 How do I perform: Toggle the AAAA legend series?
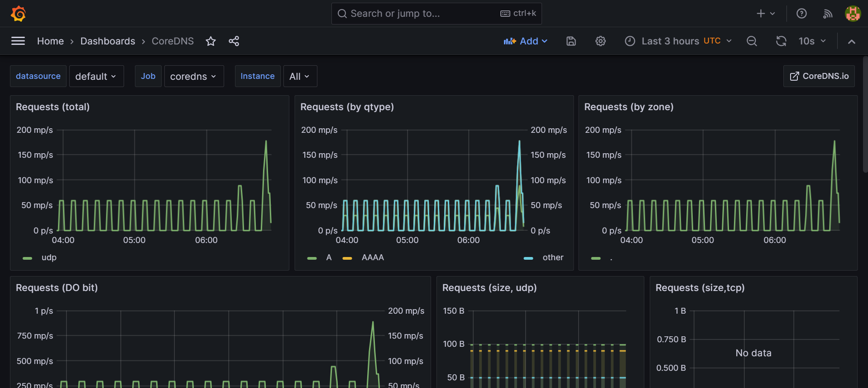tap(373, 257)
